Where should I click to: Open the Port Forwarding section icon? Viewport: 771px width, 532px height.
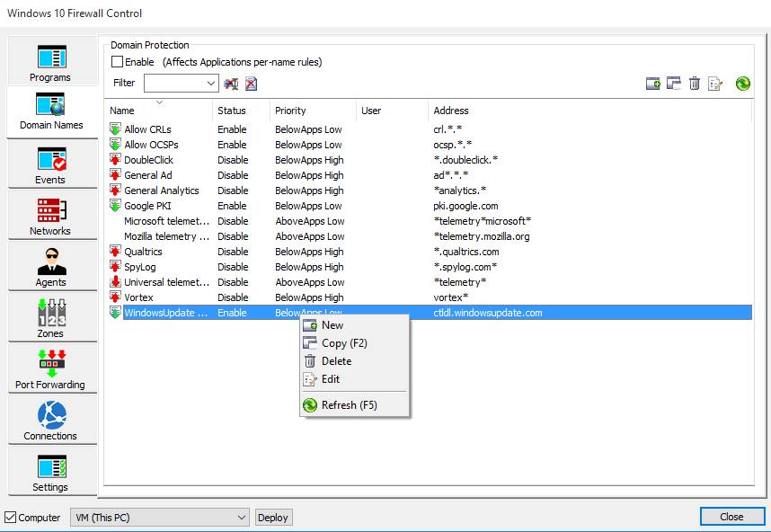[51, 364]
